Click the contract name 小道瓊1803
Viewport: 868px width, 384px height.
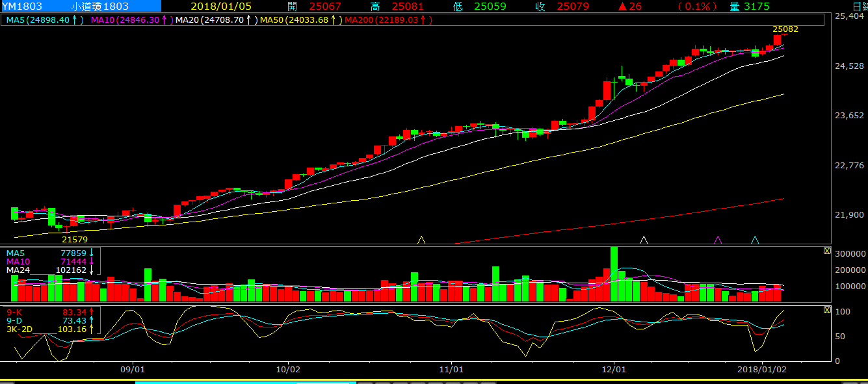pos(100,6)
